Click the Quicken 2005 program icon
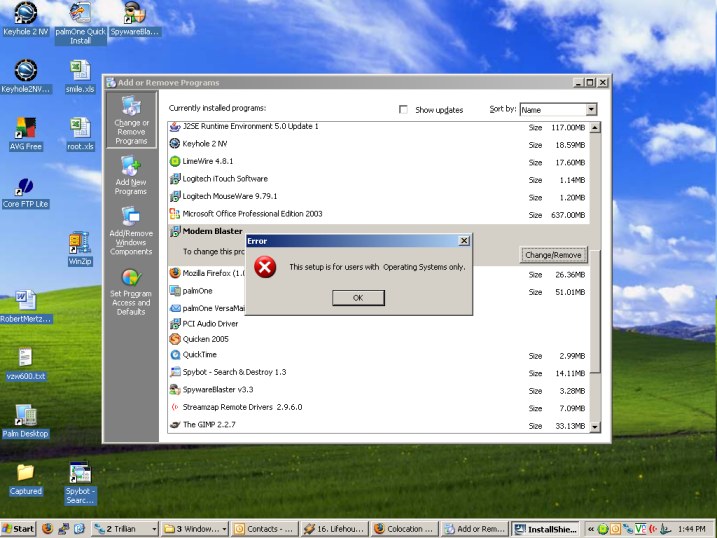Viewport: 717px width, 538px height. point(175,339)
